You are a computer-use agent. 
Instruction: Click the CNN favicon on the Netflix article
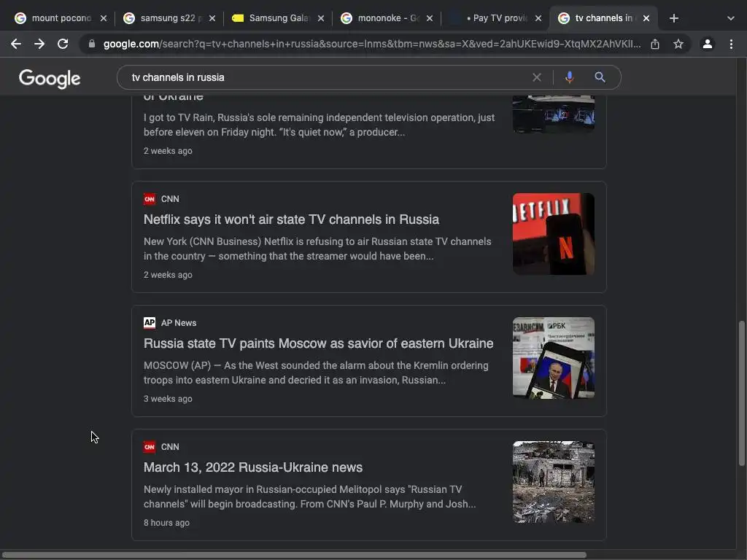tap(150, 199)
